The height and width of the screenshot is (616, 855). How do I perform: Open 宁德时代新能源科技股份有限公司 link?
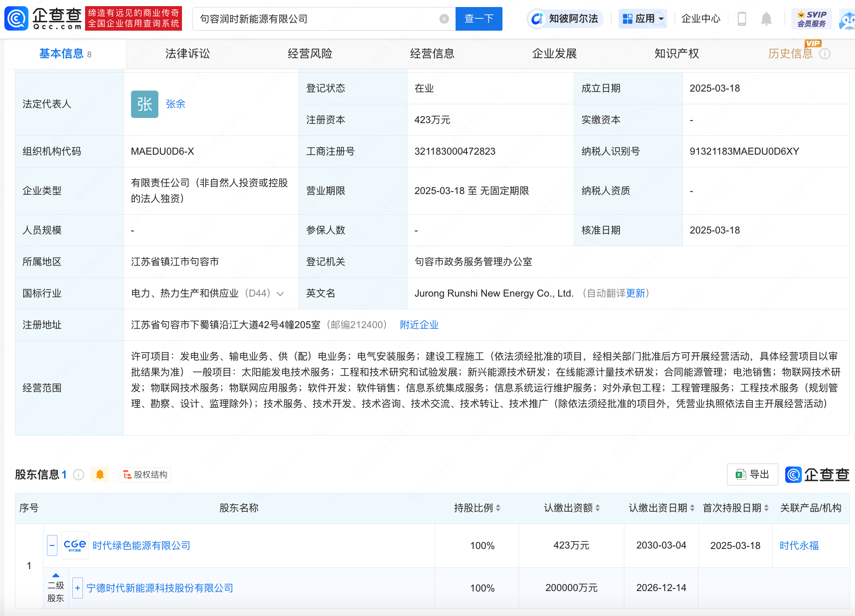tap(160, 588)
